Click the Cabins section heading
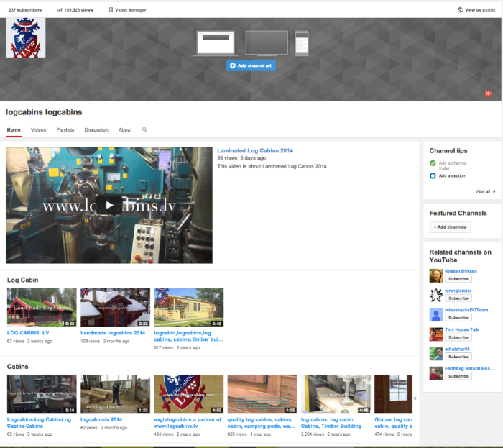Screen dimensions: 503x448 (x=18, y=367)
